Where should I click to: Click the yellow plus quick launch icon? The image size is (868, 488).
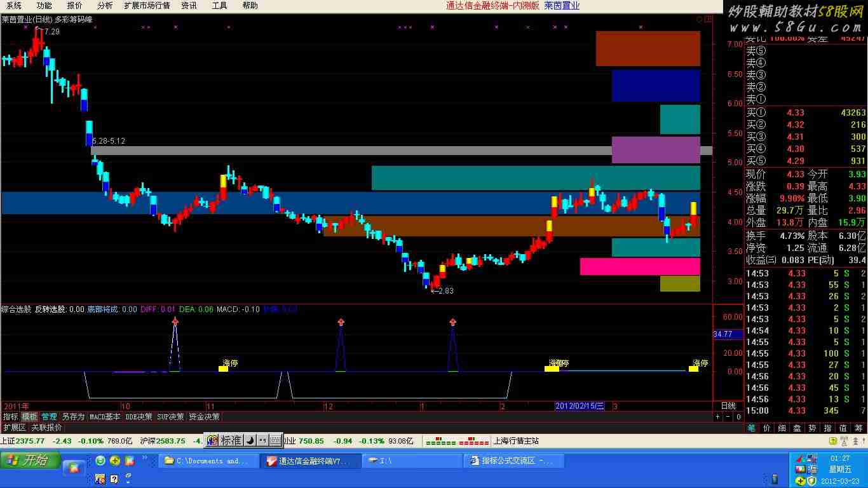[115, 461]
